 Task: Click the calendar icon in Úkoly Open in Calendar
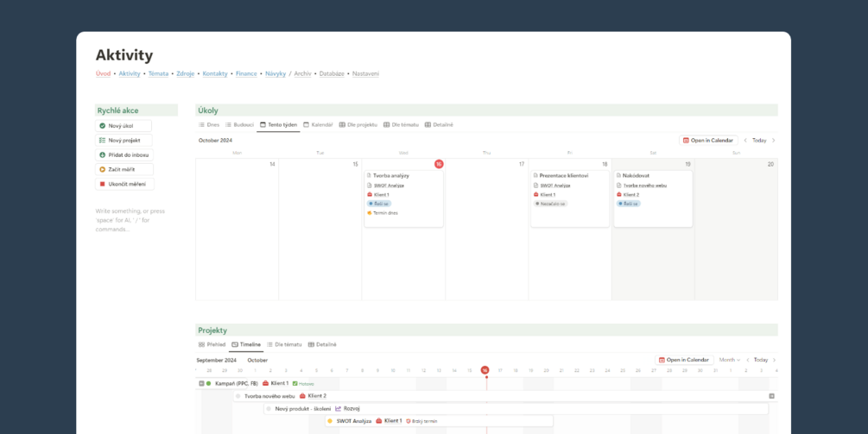pyautogui.click(x=687, y=141)
